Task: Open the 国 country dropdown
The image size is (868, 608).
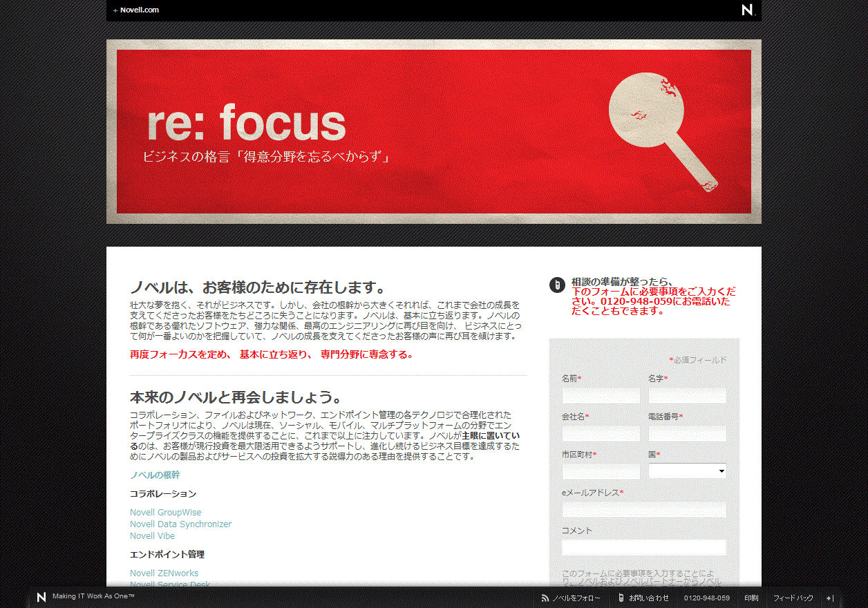Action: [688, 471]
